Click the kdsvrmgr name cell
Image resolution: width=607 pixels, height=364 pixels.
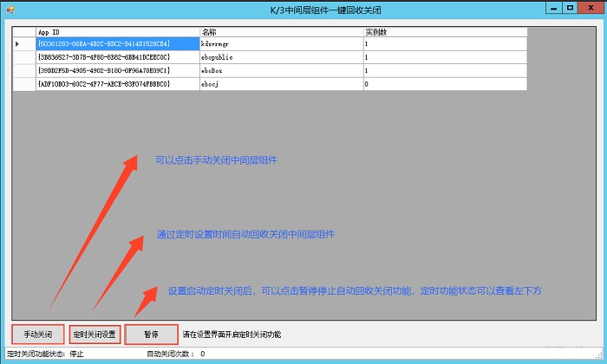pos(280,43)
